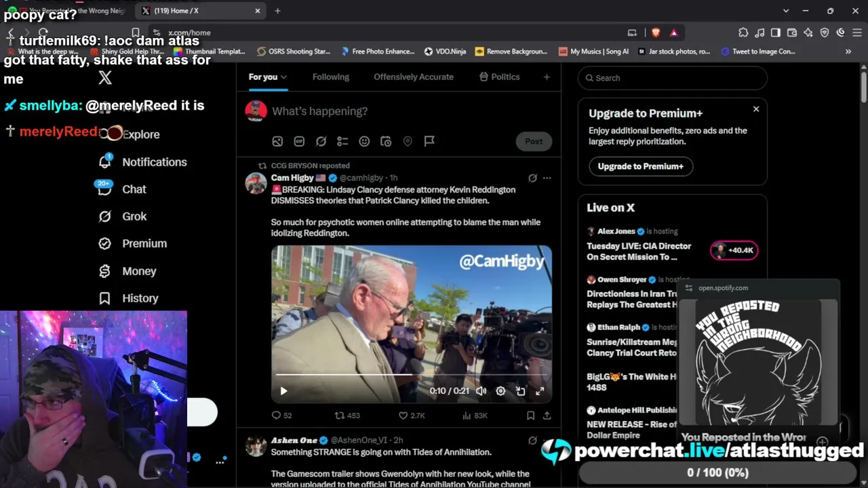The height and width of the screenshot is (488, 868).
Task: Add a GIF to the post
Action: coord(299,141)
